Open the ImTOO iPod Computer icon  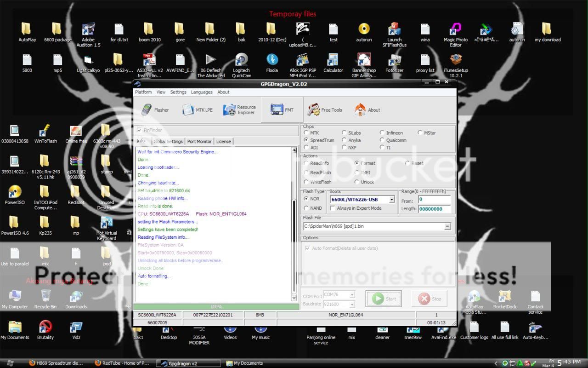pyautogui.click(x=45, y=198)
